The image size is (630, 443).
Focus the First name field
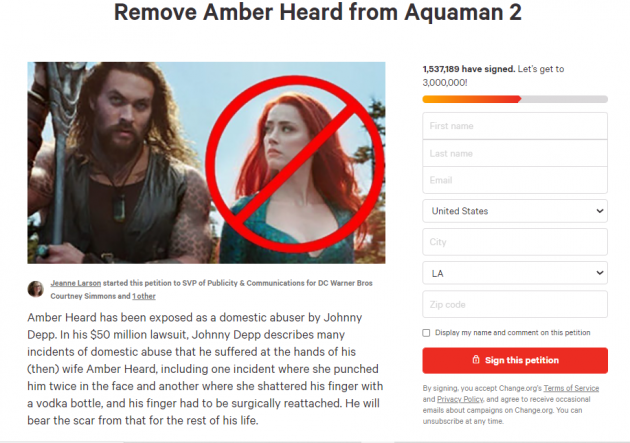point(515,126)
